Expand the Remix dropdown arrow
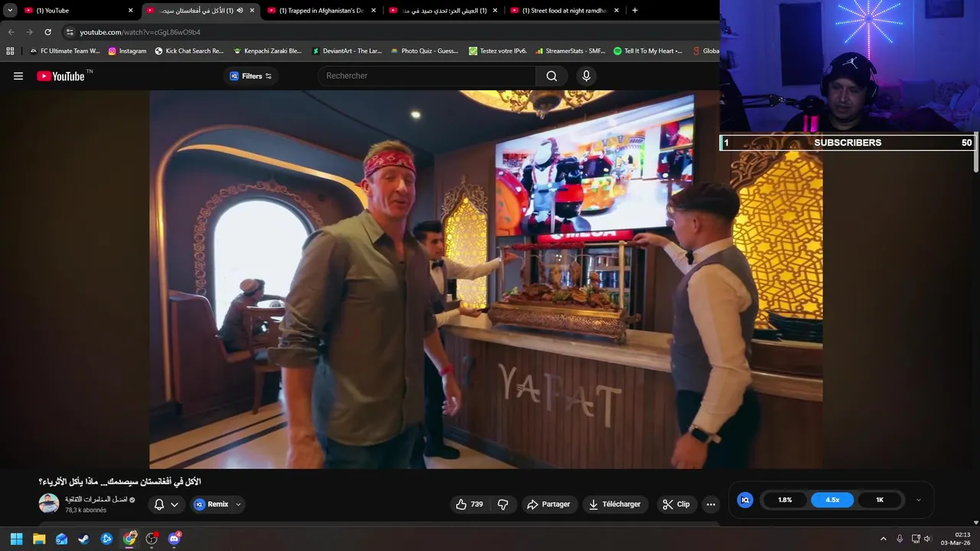 [238, 504]
